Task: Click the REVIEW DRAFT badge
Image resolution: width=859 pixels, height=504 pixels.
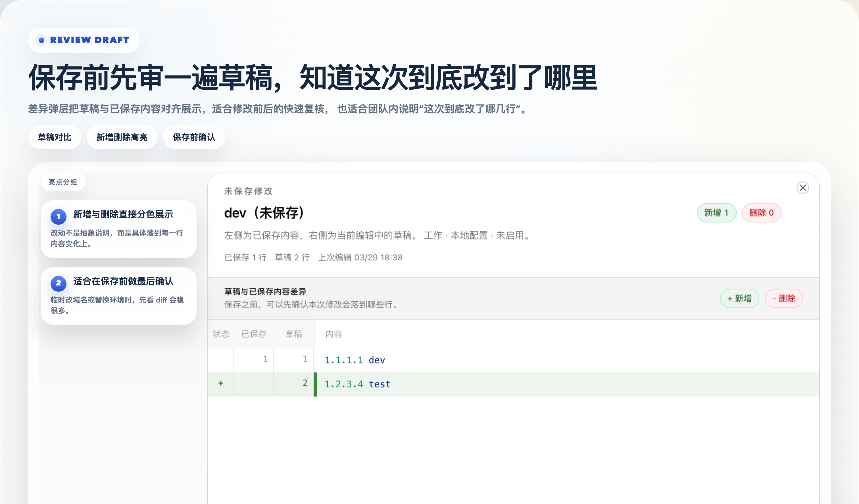Action: (84, 40)
